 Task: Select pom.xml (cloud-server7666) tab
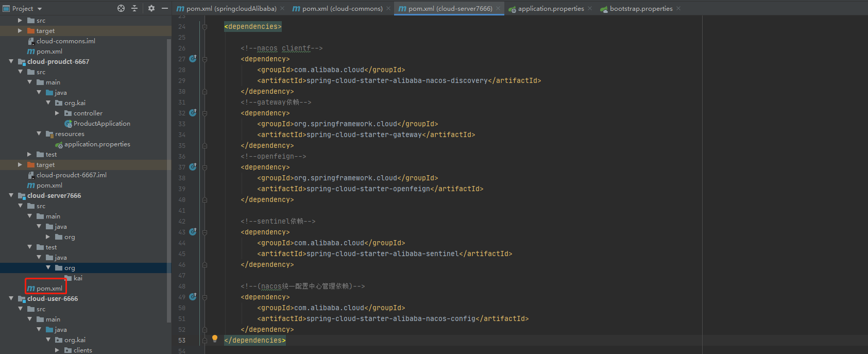450,9
